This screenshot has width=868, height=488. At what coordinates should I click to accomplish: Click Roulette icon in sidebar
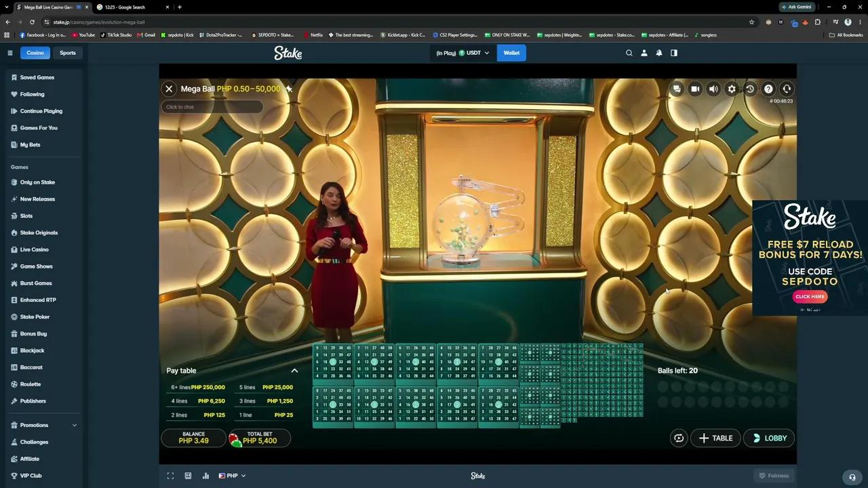point(14,384)
